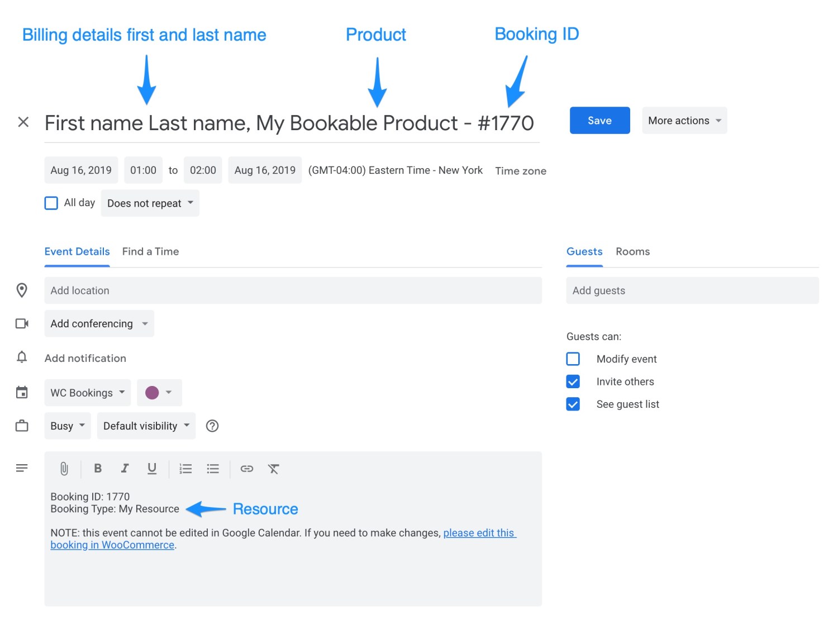The image size is (838, 644).
Task: Select the underline formatting icon
Action: click(152, 469)
